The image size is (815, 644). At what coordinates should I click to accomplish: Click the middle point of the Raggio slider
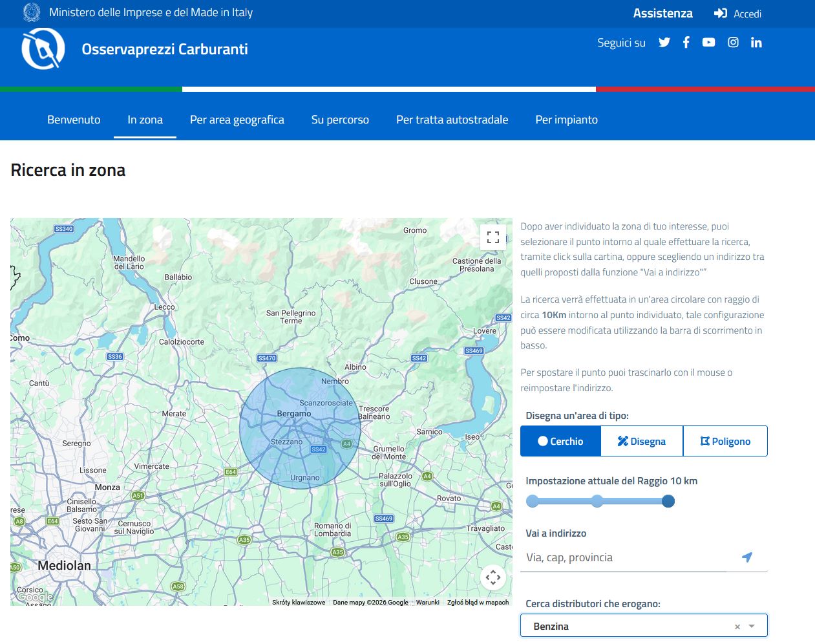597,501
